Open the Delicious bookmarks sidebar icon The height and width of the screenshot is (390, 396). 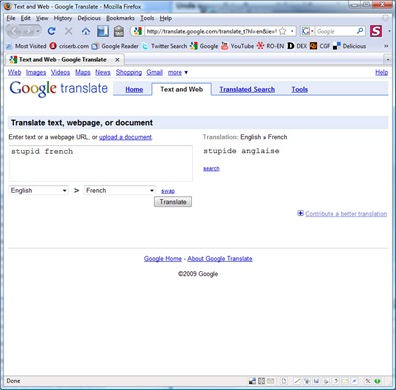(103, 31)
